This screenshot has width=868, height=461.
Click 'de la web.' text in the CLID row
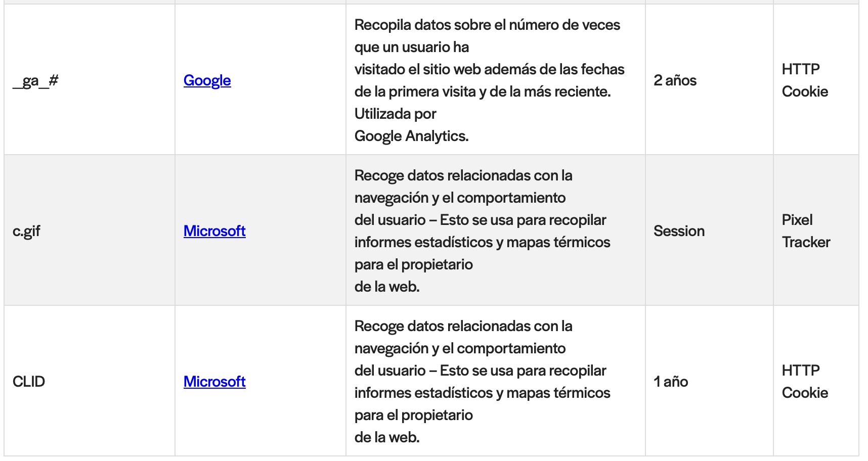387,437
